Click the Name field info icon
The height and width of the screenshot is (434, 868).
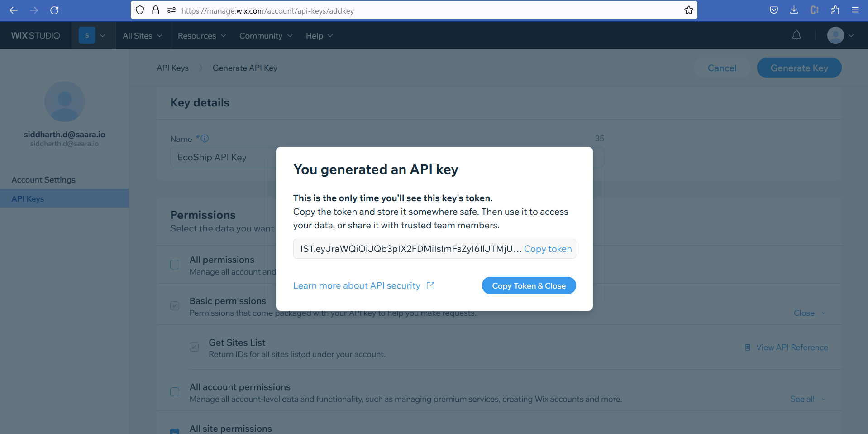[x=205, y=138]
